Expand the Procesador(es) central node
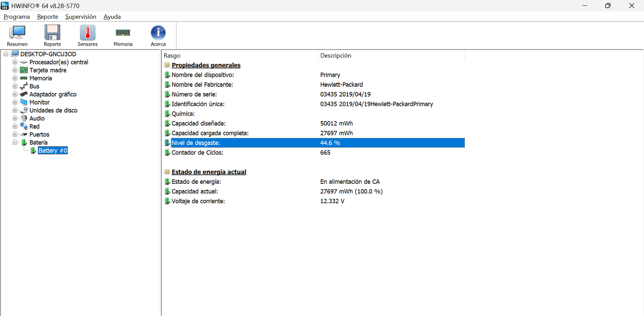Viewport: 644px width, 316px height. click(x=15, y=62)
